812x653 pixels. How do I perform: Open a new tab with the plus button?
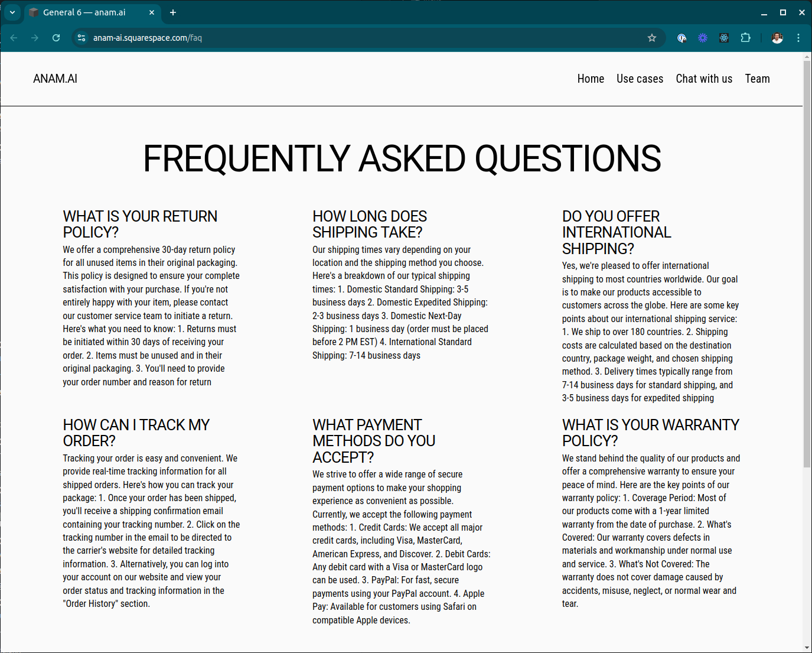(173, 12)
